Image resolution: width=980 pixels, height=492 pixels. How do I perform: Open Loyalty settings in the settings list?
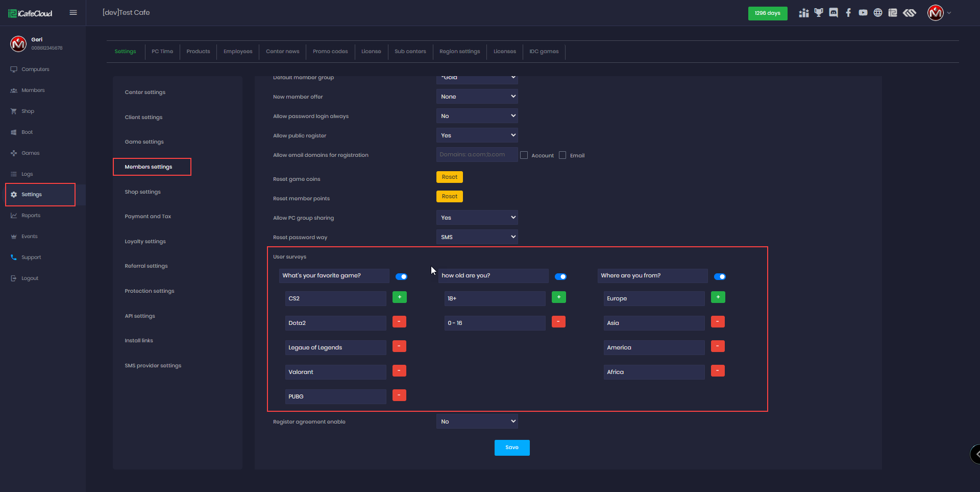(145, 242)
